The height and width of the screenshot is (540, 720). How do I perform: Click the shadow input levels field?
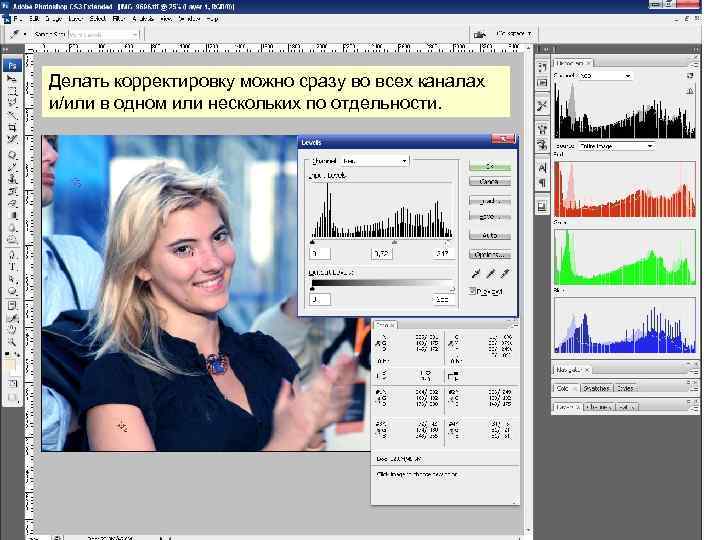[320, 253]
